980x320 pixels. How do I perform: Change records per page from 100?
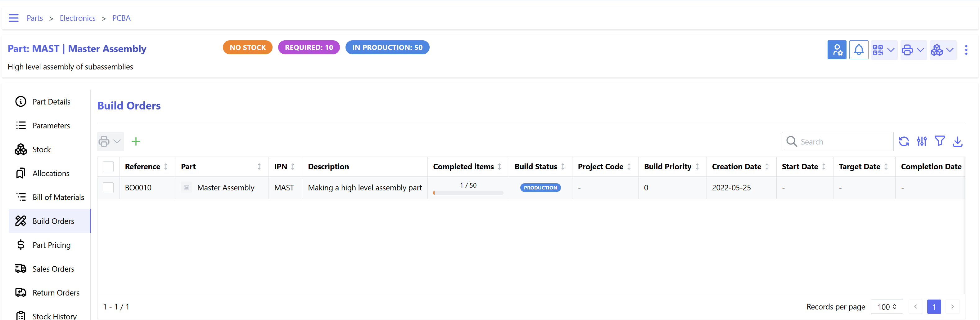tap(887, 306)
